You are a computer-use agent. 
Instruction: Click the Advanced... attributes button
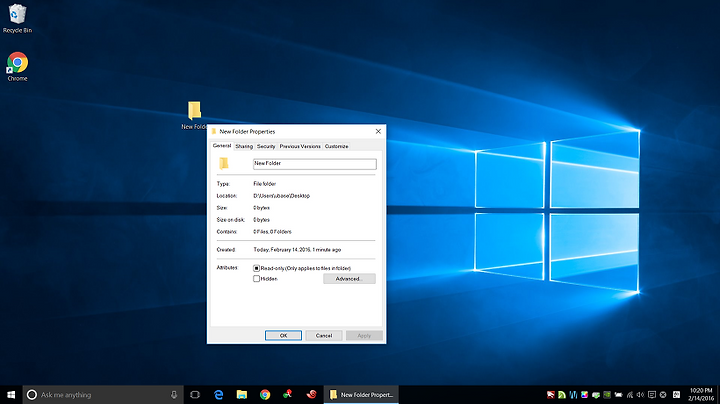tap(349, 279)
